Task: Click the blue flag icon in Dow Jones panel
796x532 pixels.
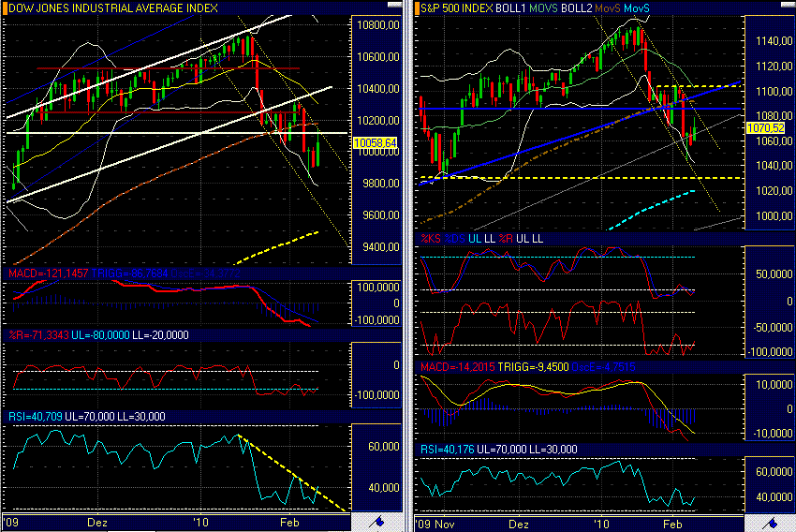Action: pos(376,522)
